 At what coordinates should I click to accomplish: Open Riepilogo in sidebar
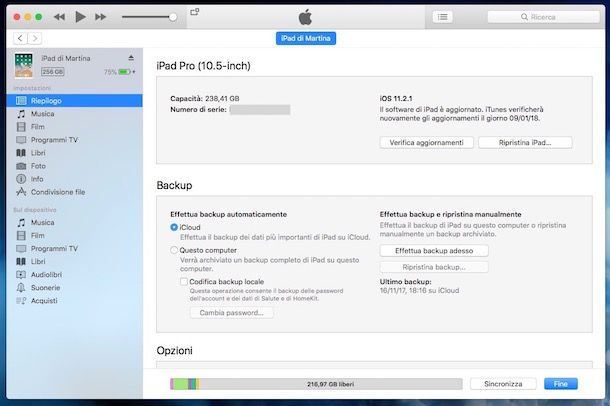pyautogui.click(x=74, y=101)
